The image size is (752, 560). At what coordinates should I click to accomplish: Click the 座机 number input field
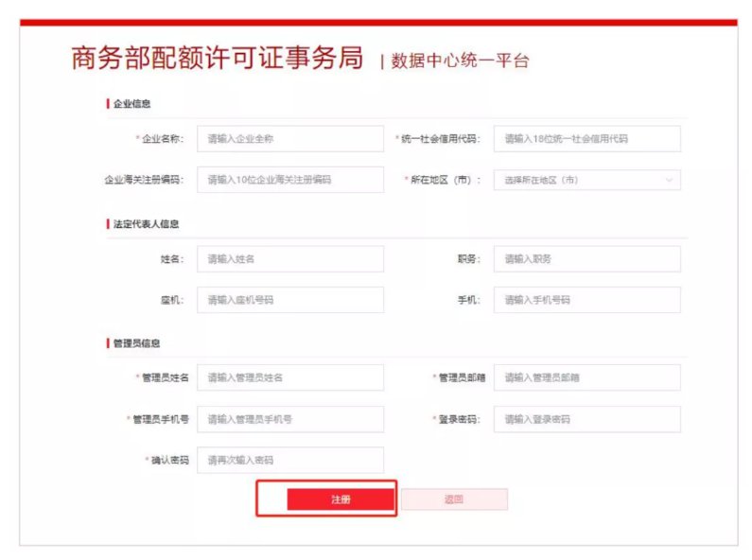click(x=290, y=300)
